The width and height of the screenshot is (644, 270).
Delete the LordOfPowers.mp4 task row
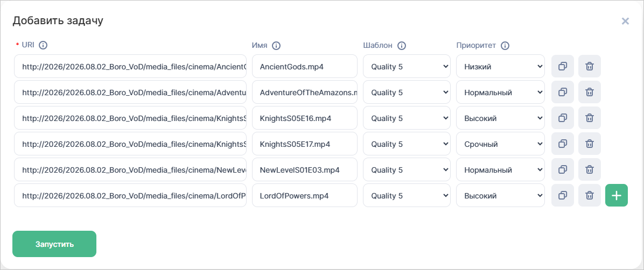click(x=590, y=195)
